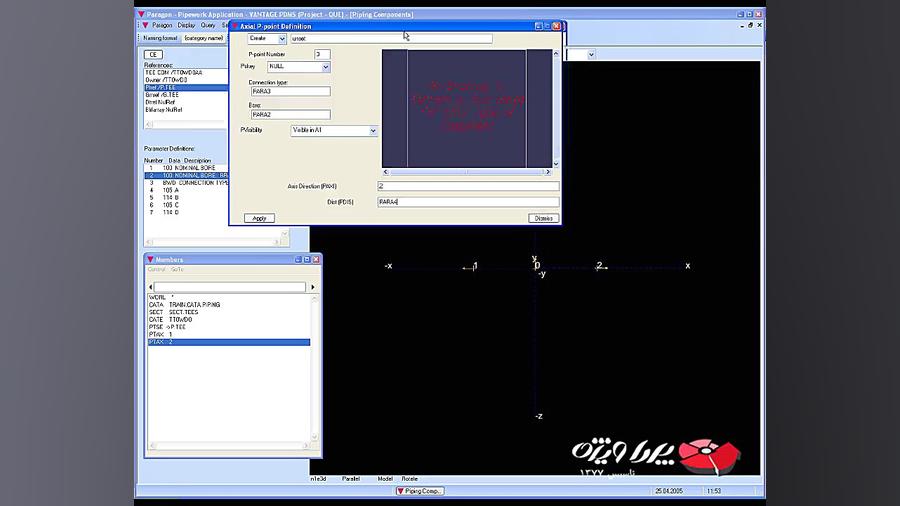Select parameter 1 '100 NOMINAL BORE'
The width and height of the screenshot is (900, 506).
[186, 168]
